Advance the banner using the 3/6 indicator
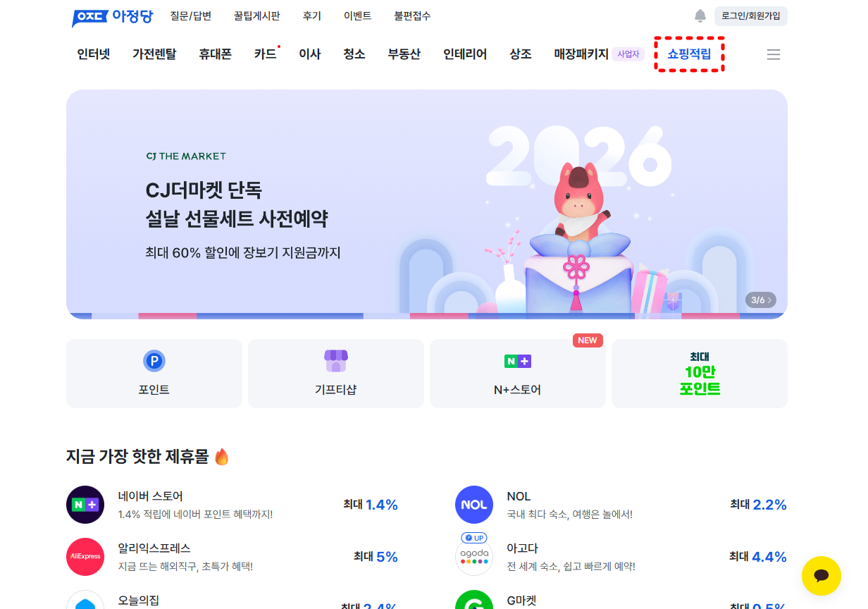Screen dimensions: 868x609 (x=761, y=300)
